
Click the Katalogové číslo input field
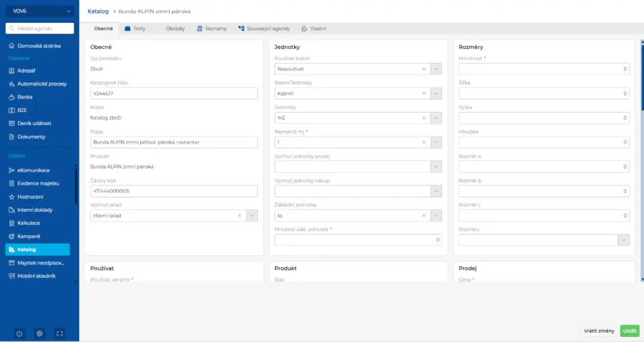(174, 94)
